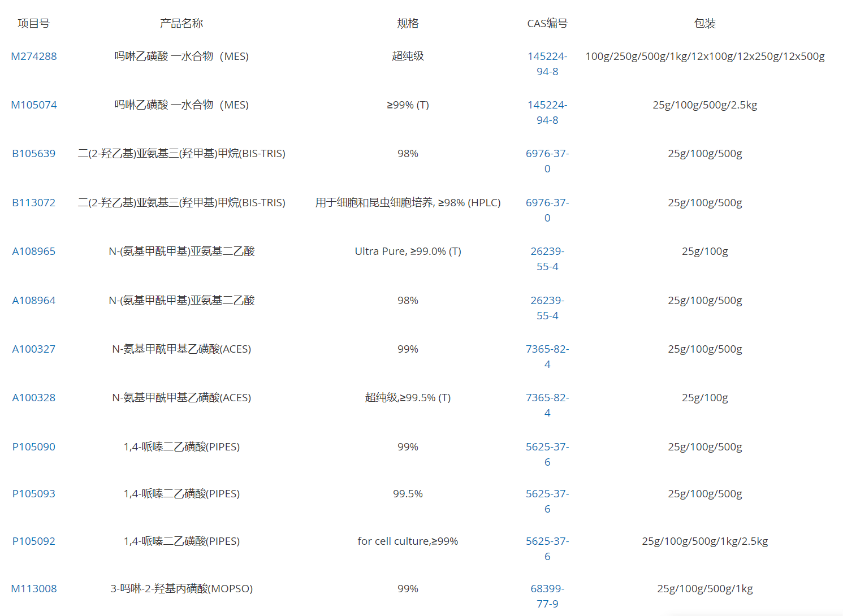Click packaging 100g/250g/500g/1kg/12x100g options cell
Viewport: 843px width, 616px height.
pyautogui.click(x=705, y=57)
